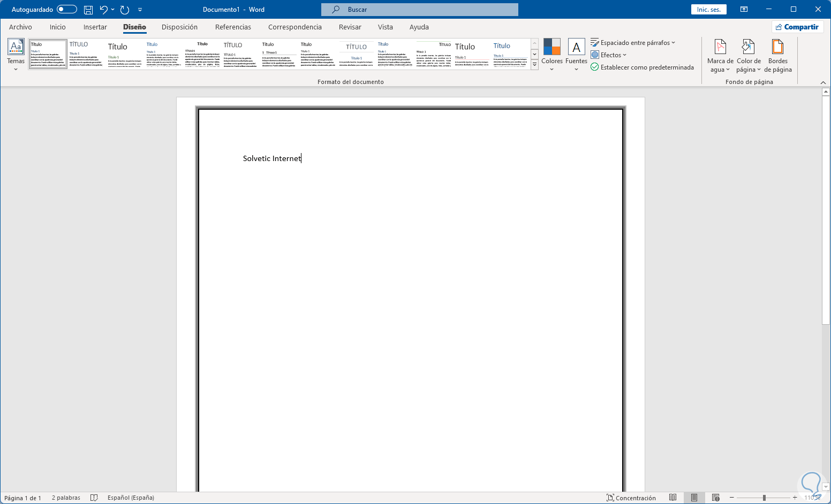Open the Vista tab
831x504 pixels.
point(386,27)
